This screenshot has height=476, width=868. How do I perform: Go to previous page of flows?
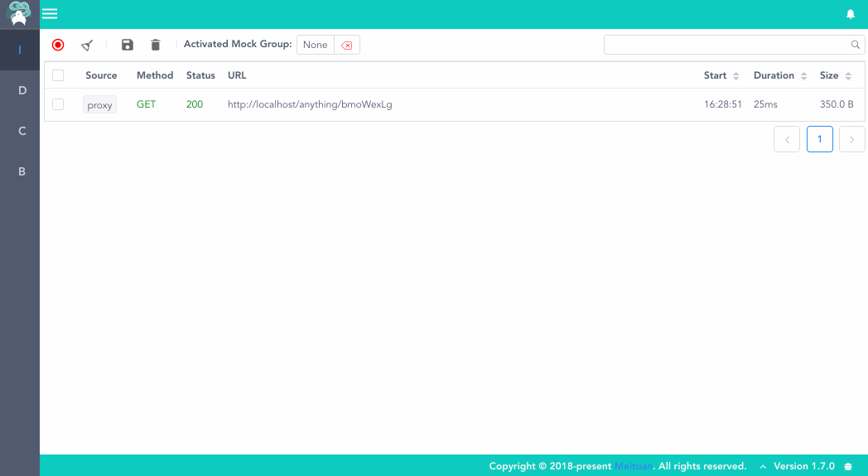(787, 139)
